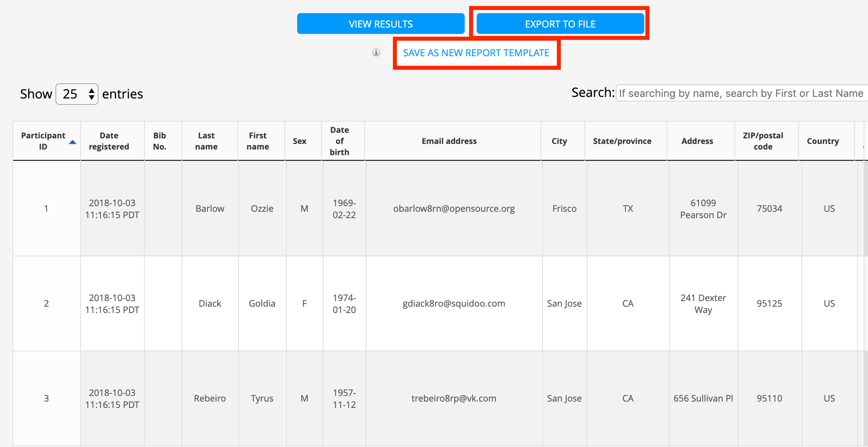Viewport: 868px width, 447px height.
Task: Click the Bib No. column header
Action: pos(160,141)
